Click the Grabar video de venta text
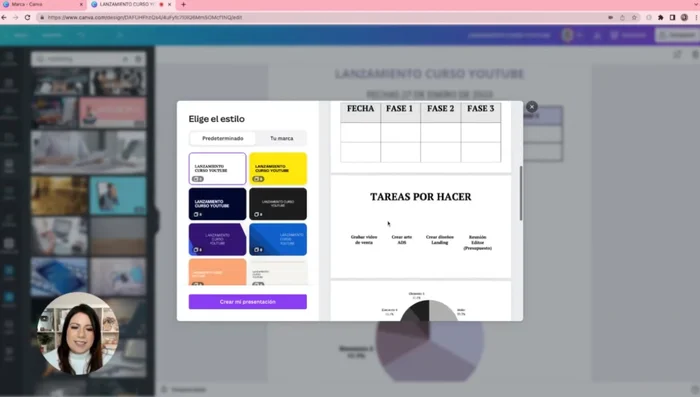Image resolution: width=700 pixels, height=397 pixels. pos(364,240)
